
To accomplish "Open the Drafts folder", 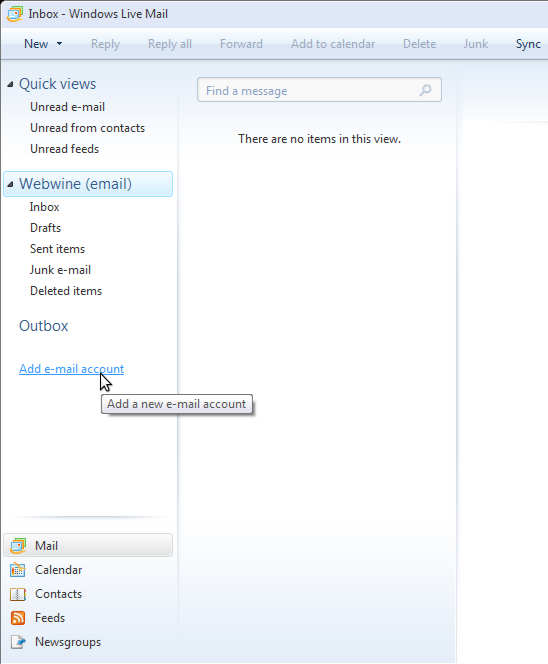I will (45, 228).
